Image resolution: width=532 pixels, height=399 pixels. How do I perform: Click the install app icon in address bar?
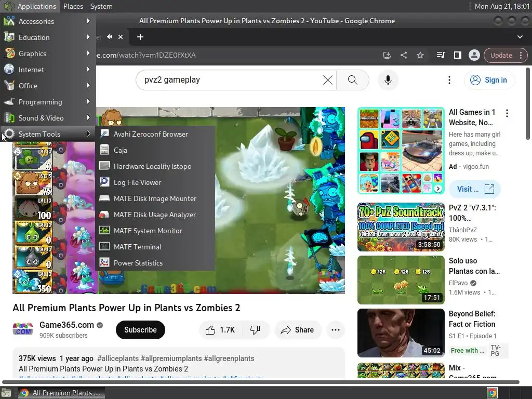pyautogui.click(x=387, y=55)
